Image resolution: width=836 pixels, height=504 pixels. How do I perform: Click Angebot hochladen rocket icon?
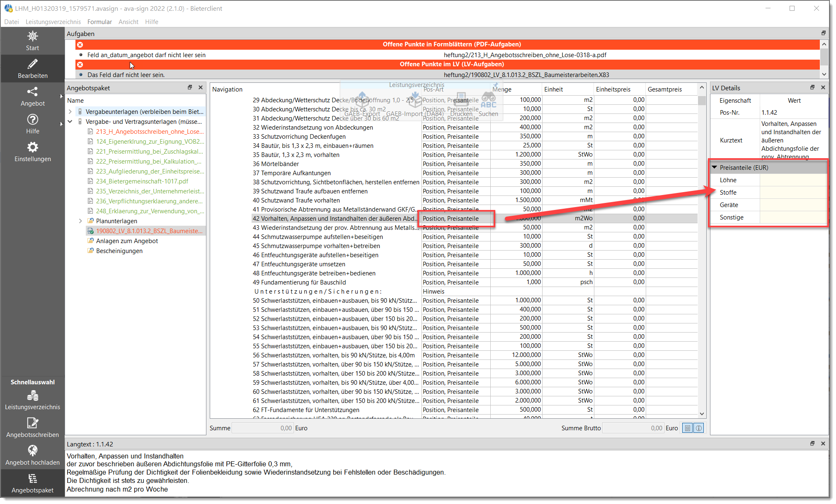point(32,451)
